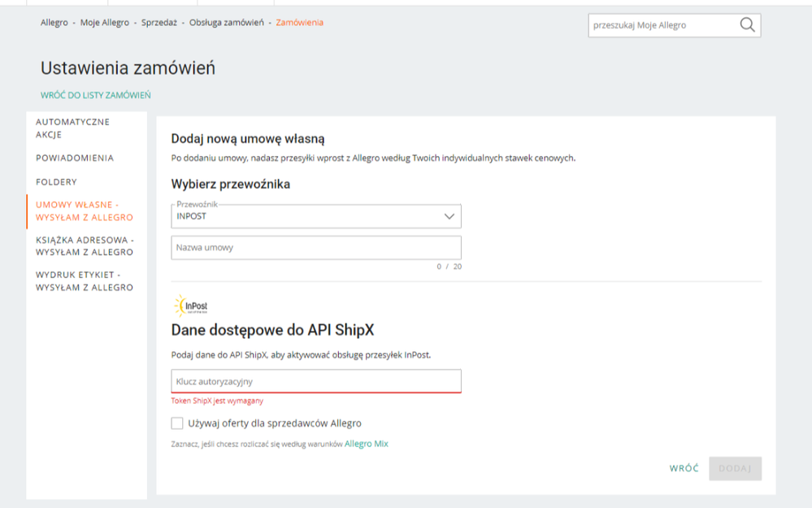The image size is (812, 508).
Task: Open Automatyczne akcje sidebar section
Action: pyautogui.click(x=72, y=128)
